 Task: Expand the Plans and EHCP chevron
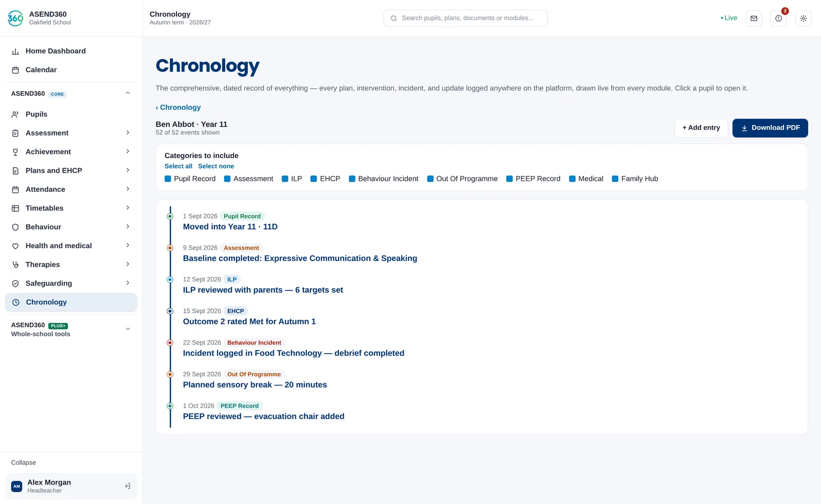tap(128, 170)
